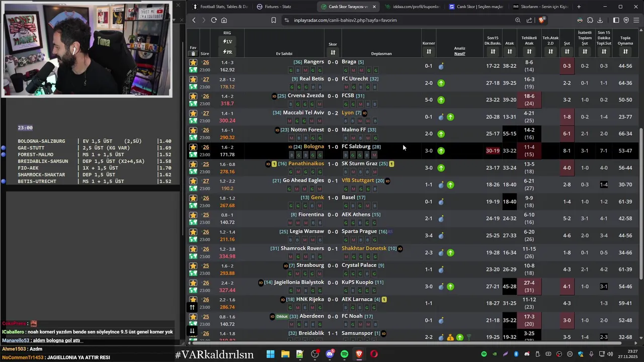Viewport: 644px width, 362px height.
Task: Open browser extensions puzzle icon
Action: point(590,20)
